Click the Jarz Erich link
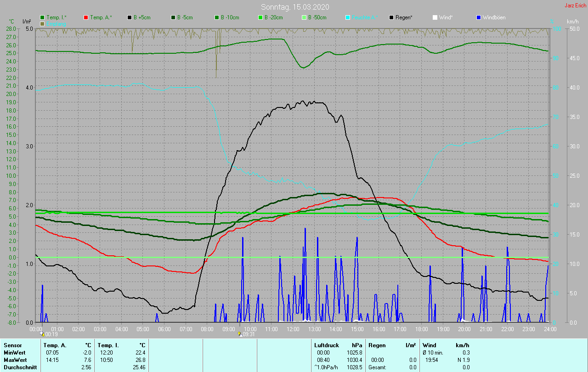The height and width of the screenshot is (372, 588). point(575,6)
